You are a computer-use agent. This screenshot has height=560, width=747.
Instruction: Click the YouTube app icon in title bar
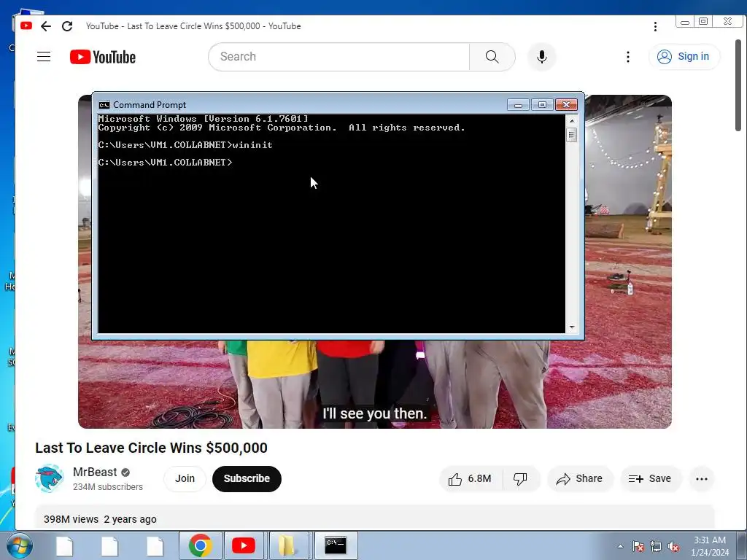(26, 26)
